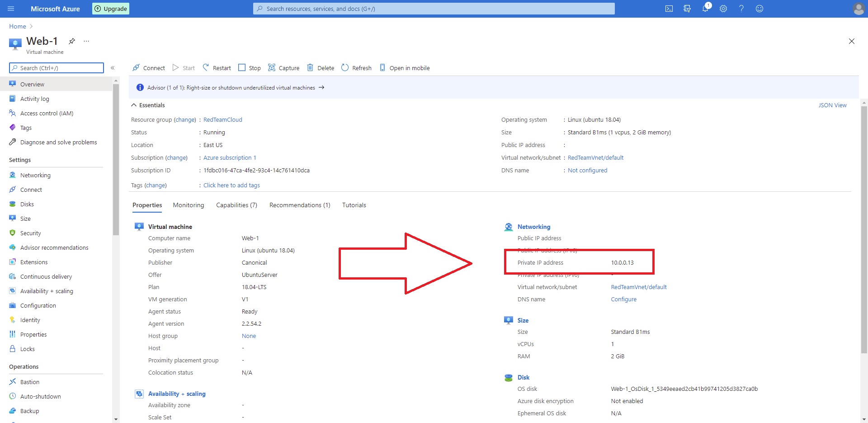This screenshot has height=423, width=868.
Task: Open Size in the sidebar
Action: coord(25,219)
